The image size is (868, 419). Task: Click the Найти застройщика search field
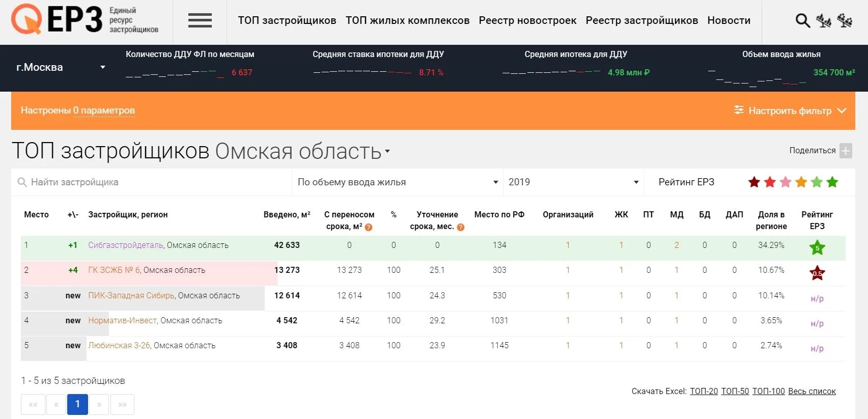pos(152,182)
